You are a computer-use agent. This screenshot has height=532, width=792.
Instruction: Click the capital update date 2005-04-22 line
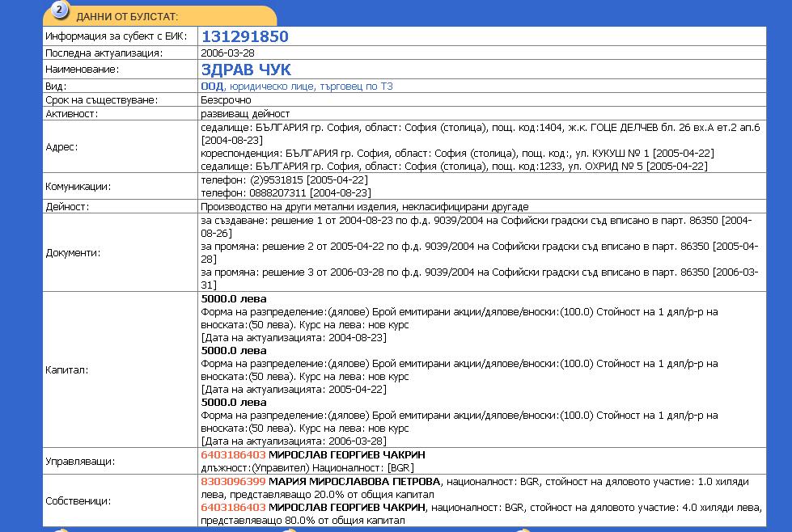[294, 390]
